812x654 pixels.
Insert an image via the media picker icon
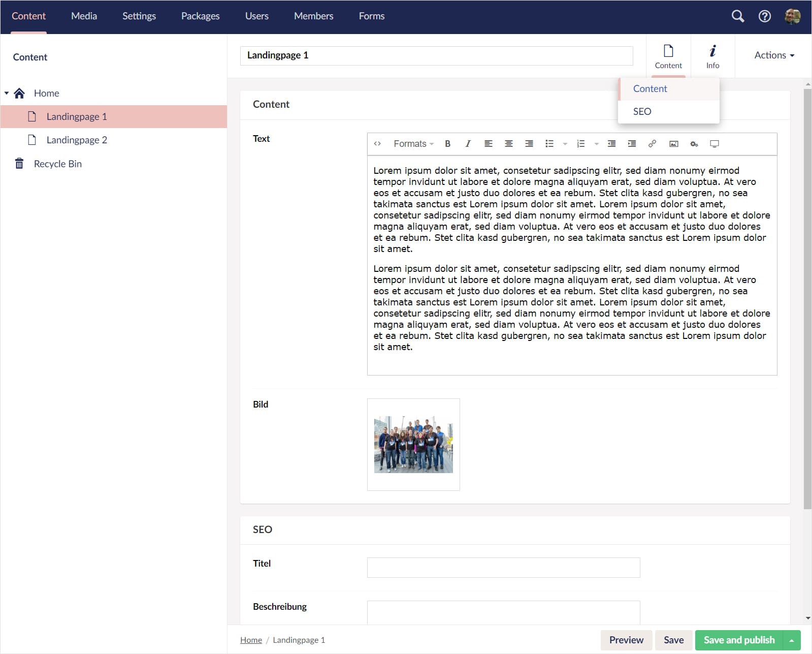tap(673, 144)
